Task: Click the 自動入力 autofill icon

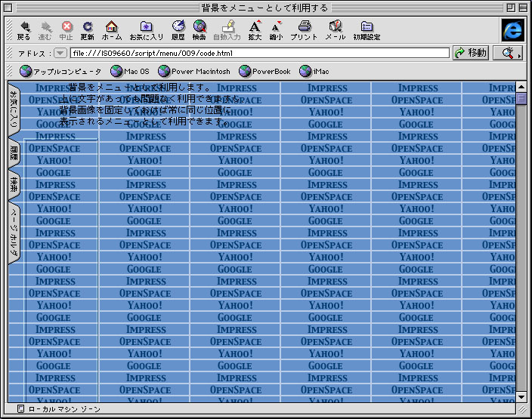Action: click(x=227, y=30)
